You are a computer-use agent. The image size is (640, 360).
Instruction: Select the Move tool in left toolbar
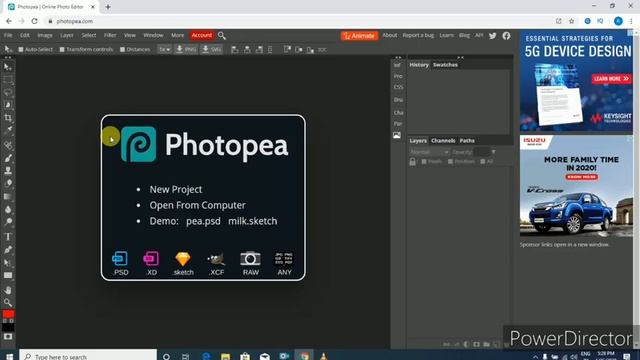[8, 67]
